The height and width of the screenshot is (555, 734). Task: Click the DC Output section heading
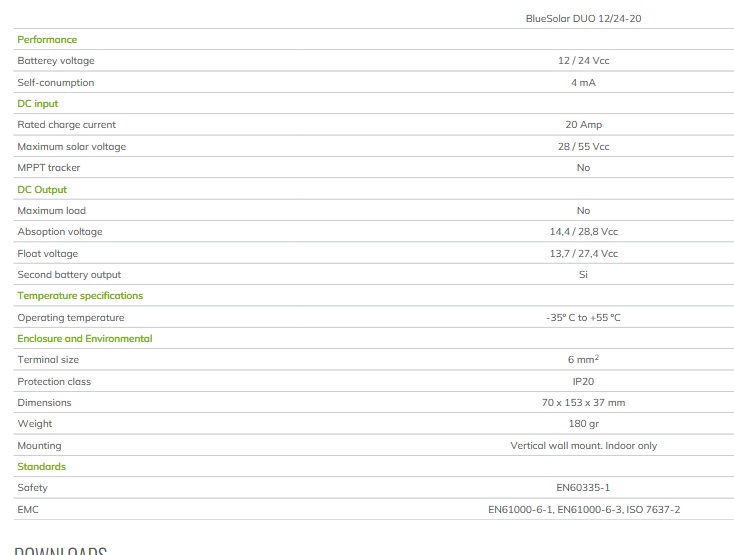click(x=42, y=190)
